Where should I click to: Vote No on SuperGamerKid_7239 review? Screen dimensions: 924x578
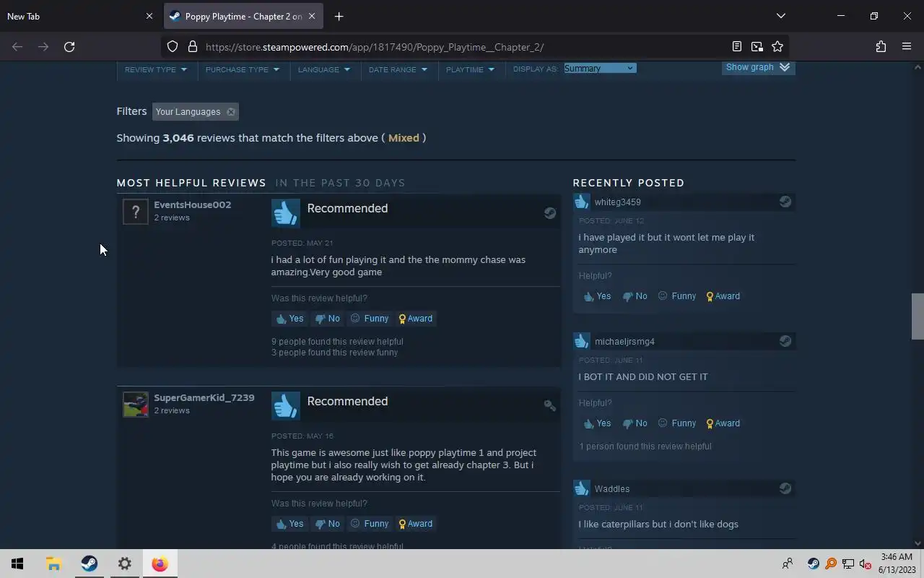[x=328, y=524]
